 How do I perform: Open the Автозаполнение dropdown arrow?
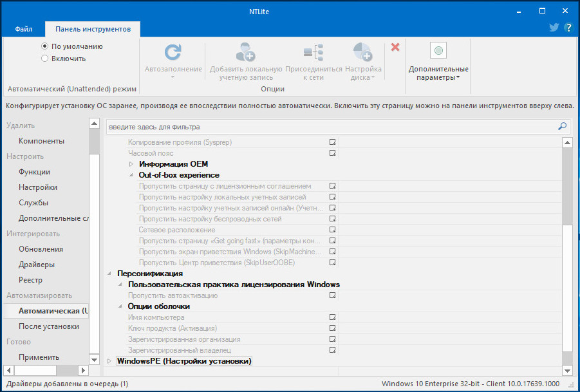[173, 78]
